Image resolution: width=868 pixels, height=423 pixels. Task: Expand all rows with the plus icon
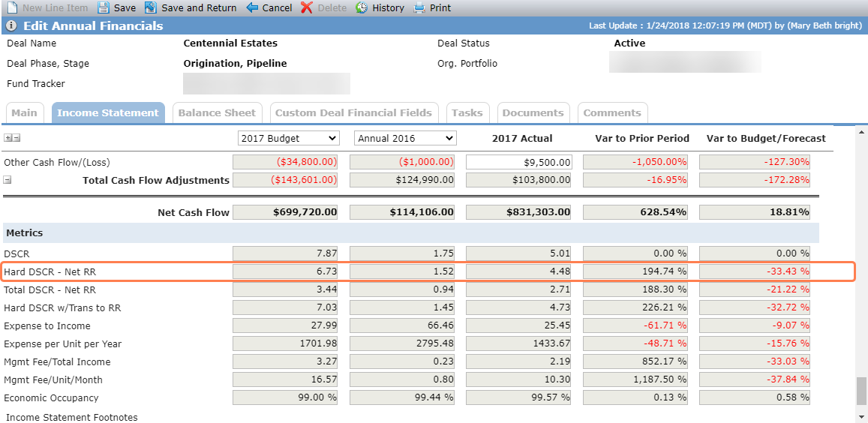point(8,138)
